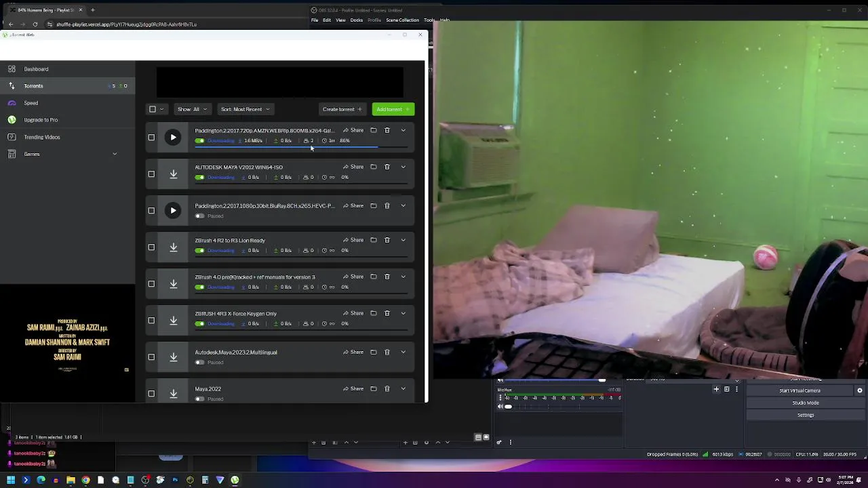Play the Paddington 720p WEBRip torrent
This screenshot has width=868, height=488.
[173, 138]
